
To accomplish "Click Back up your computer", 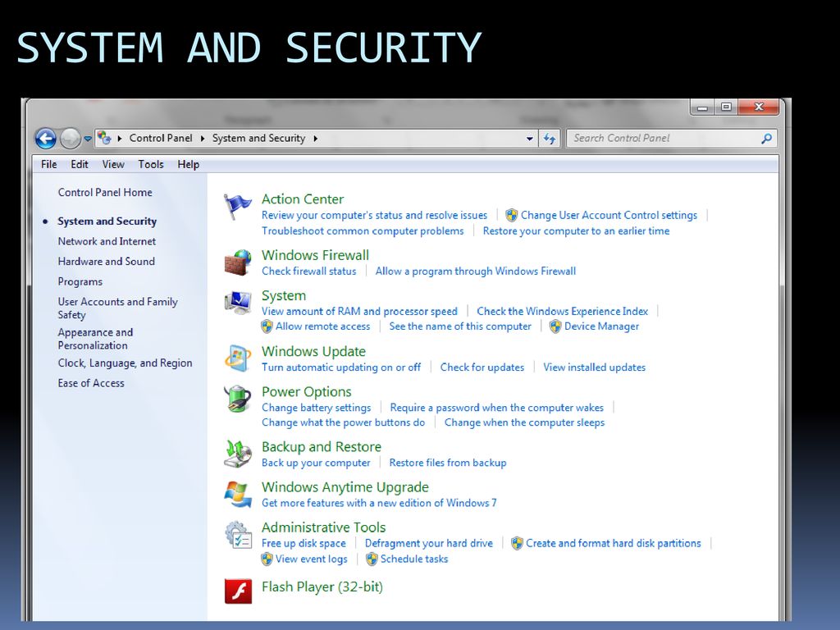I will [x=316, y=463].
